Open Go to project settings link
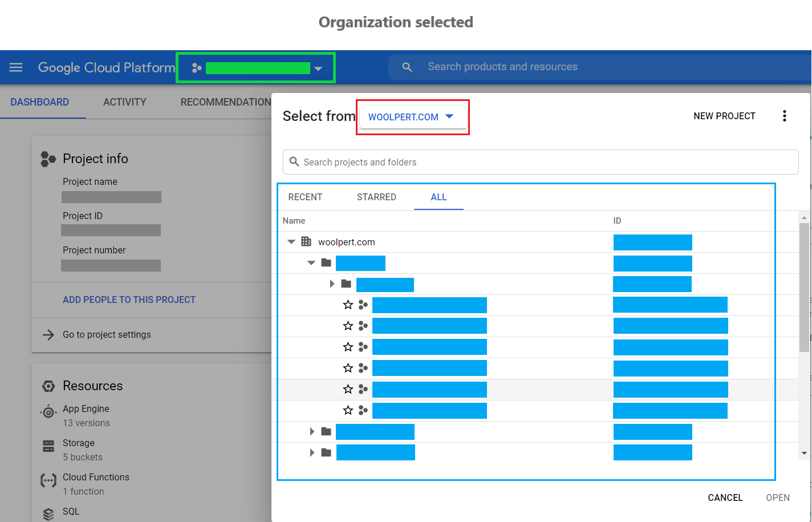 [107, 335]
